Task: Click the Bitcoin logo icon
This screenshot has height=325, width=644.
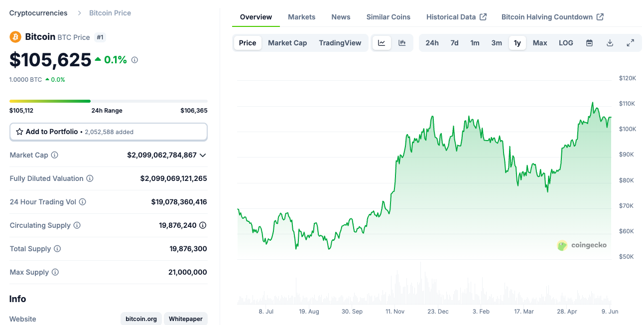Action: pos(15,37)
